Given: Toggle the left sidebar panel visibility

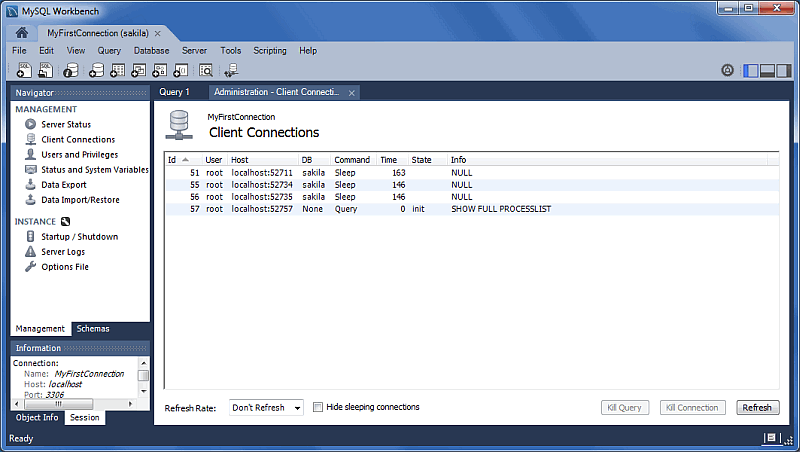Looking at the screenshot, I should 750,70.
